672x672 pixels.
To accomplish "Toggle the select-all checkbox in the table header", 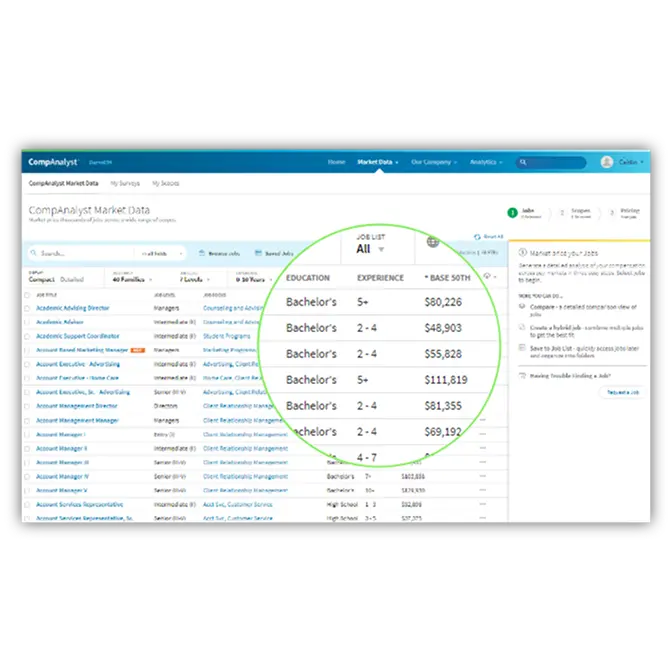I will click(x=27, y=295).
